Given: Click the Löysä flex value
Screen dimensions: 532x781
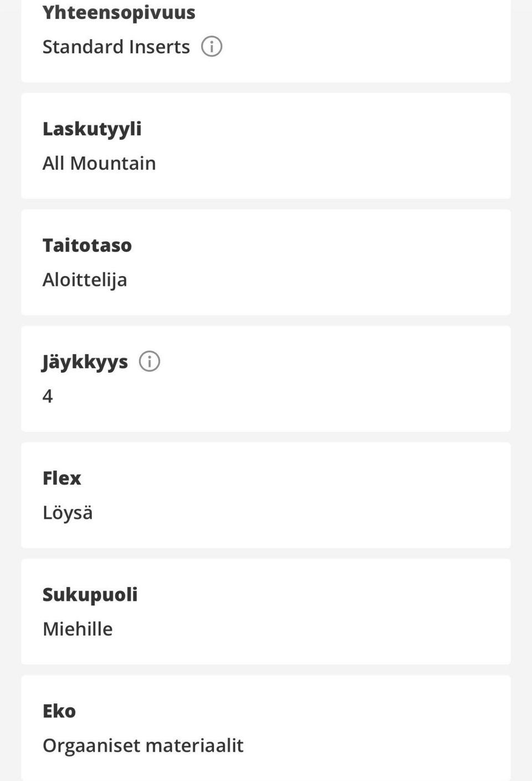Looking at the screenshot, I should (x=68, y=513).
